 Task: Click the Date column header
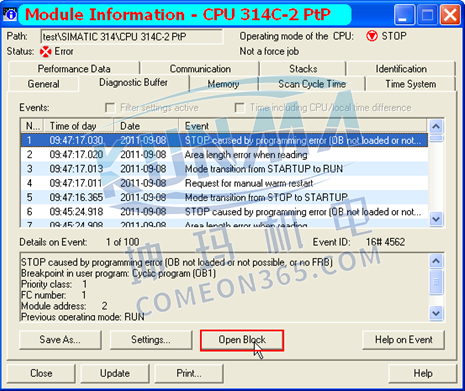click(146, 126)
